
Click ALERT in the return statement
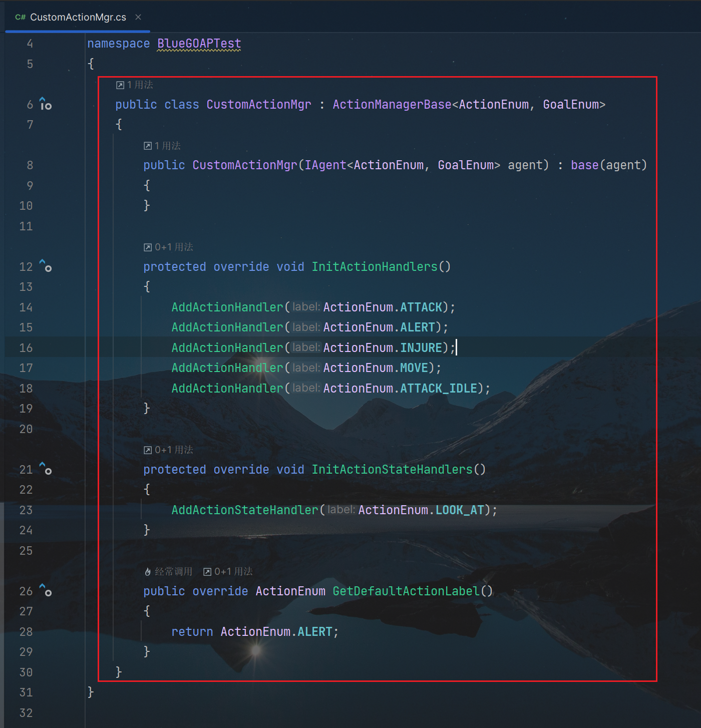pyautogui.click(x=315, y=631)
